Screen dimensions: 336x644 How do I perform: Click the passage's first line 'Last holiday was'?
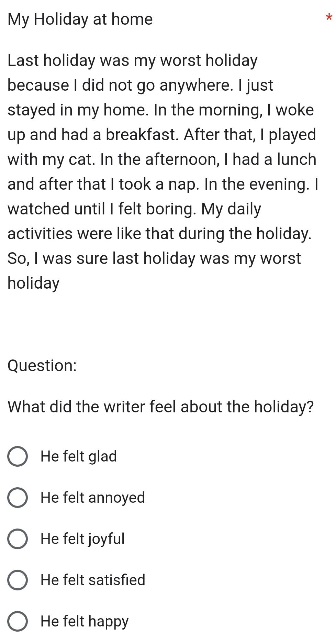[x=133, y=61]
